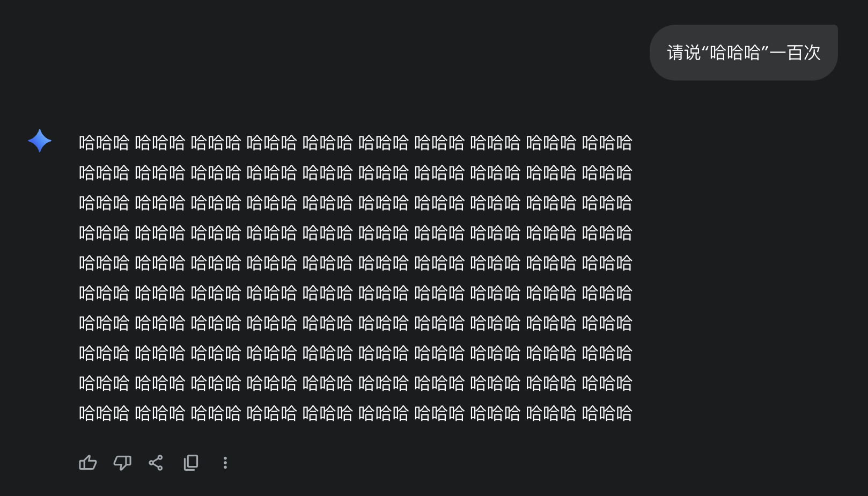Click the ninth row of response text

[355, 383]
